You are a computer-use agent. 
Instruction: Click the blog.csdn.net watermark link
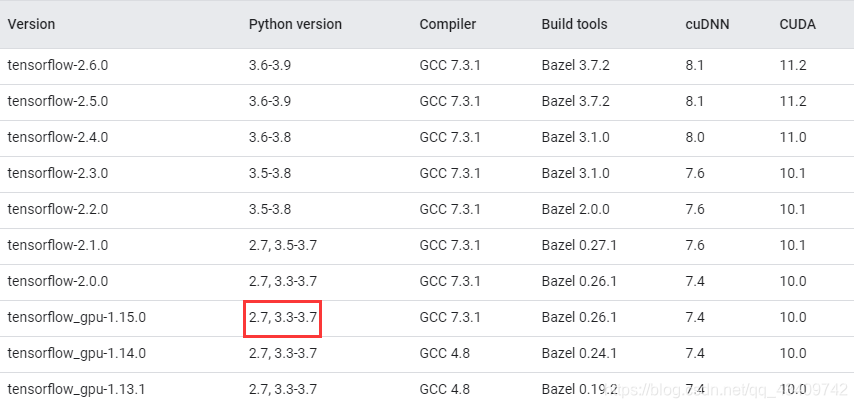click(732, 390)
